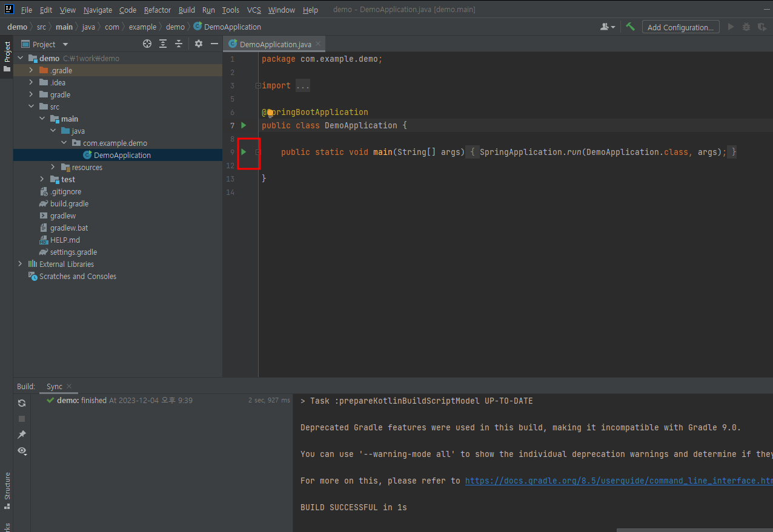
Task: Open the eye view options in Build panel
Action: point(22,450)
